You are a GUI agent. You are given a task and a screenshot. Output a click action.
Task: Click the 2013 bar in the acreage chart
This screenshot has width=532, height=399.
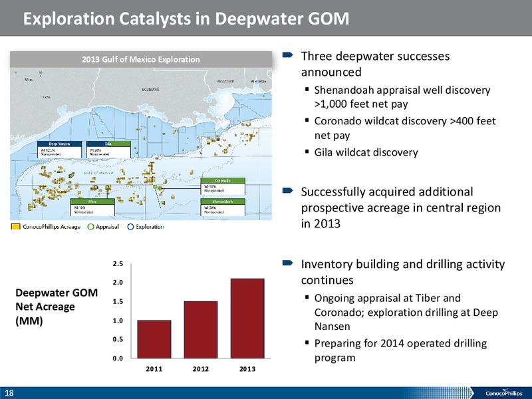coord(247,319)
